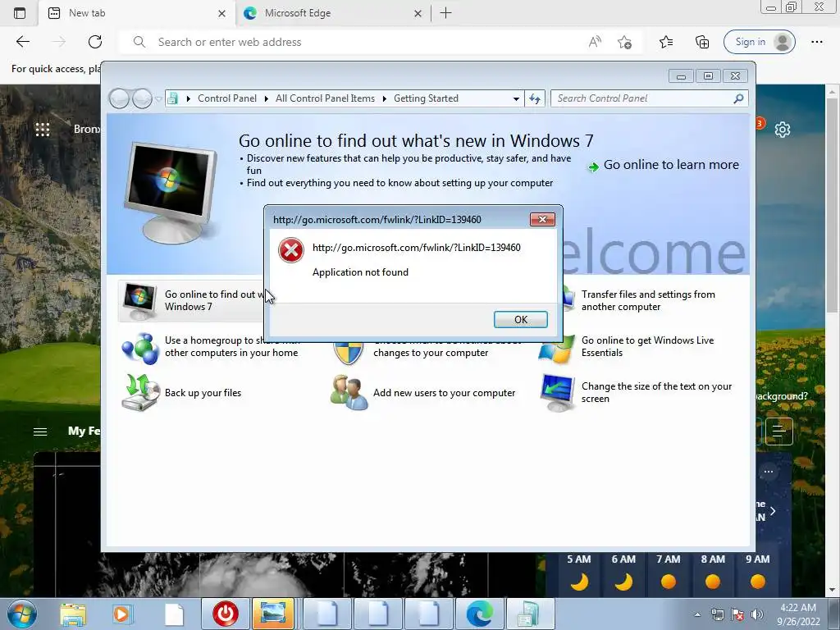Click the Windows Live Essentials flag icon
The image size is (840, 630).
[x=557, y=351]
